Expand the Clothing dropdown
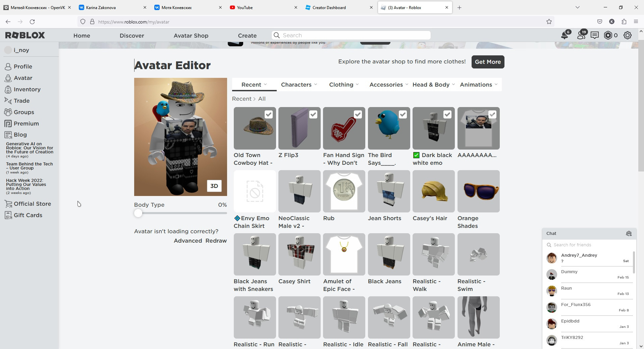Screen dimensions: 644x349 point(344,85)
